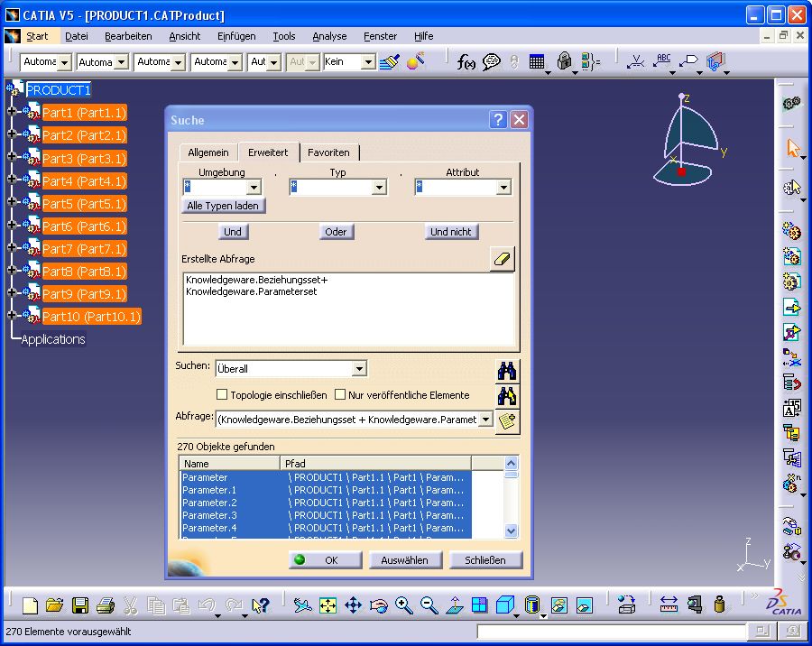This screenshot has height=646, width=812.
Task: Open the Umgebung dropdown
Action: point(254,187)
